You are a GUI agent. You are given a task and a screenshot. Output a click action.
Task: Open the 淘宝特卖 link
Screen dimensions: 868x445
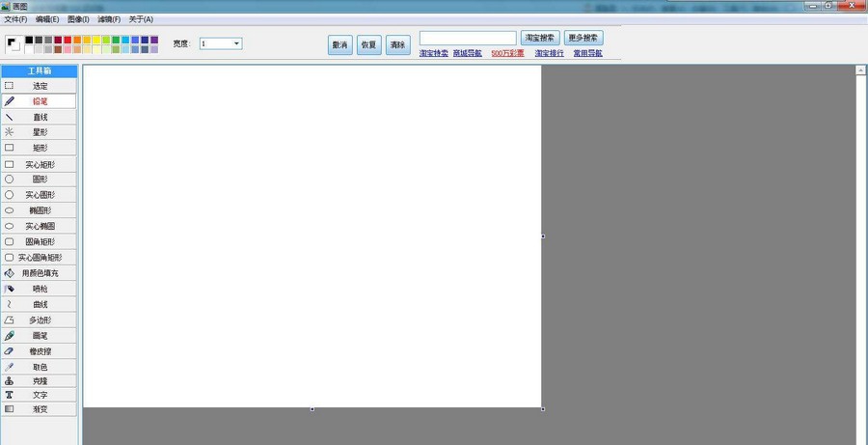[433, 53]
